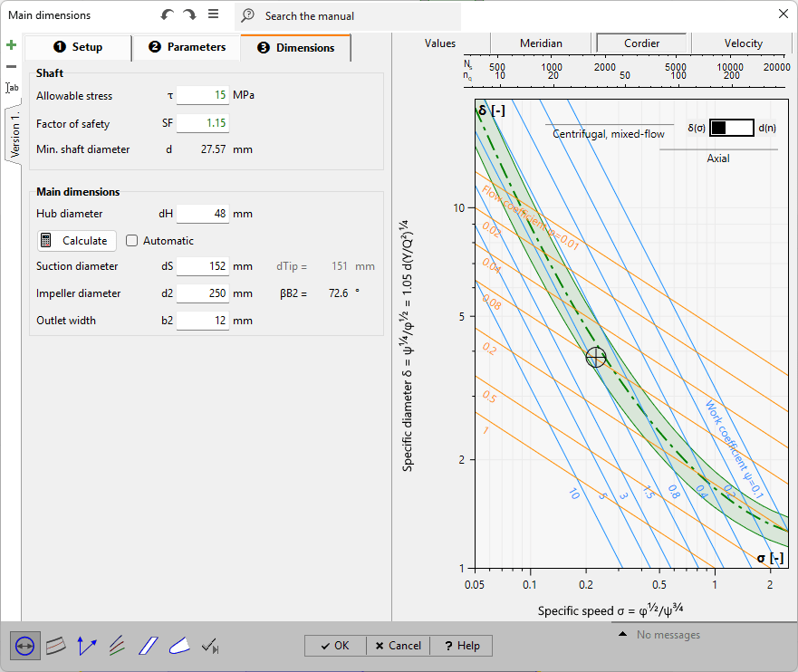This screenshot has height=672, width=798.
Task: Confirm with the OK button
Action: [x=335, y=646]
